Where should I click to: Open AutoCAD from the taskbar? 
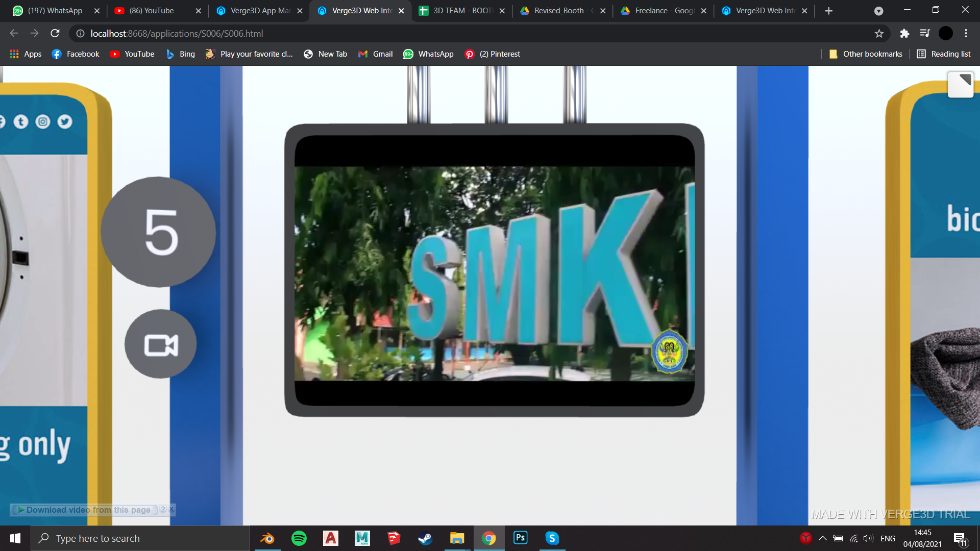pyautogui.click(x=331, y=538)
